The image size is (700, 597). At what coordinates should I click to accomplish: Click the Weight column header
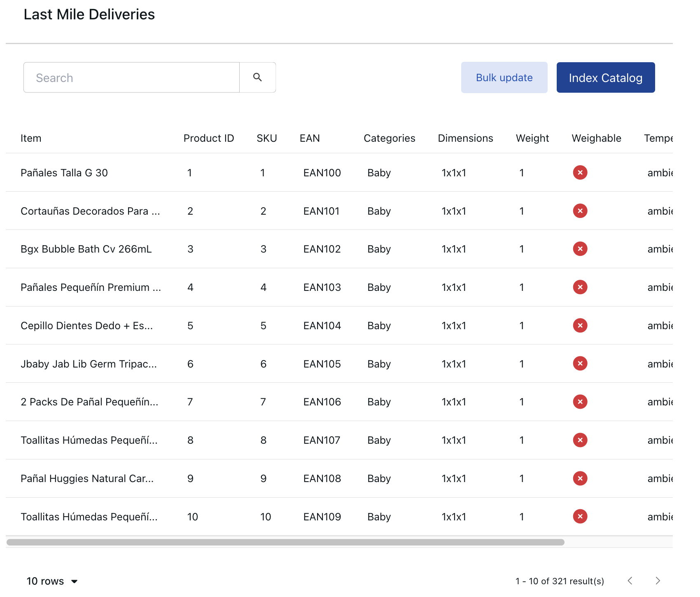click(x=532, y=138)
